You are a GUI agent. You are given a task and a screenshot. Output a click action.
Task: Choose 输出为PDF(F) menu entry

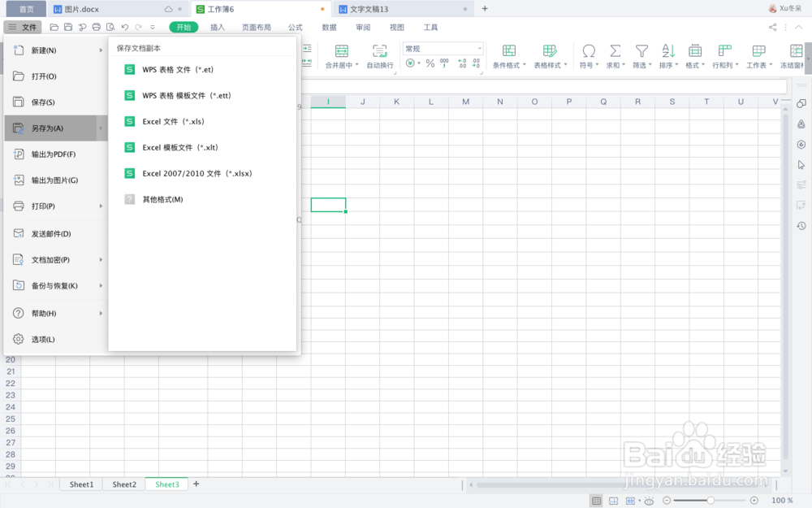[x=55, y=154]
